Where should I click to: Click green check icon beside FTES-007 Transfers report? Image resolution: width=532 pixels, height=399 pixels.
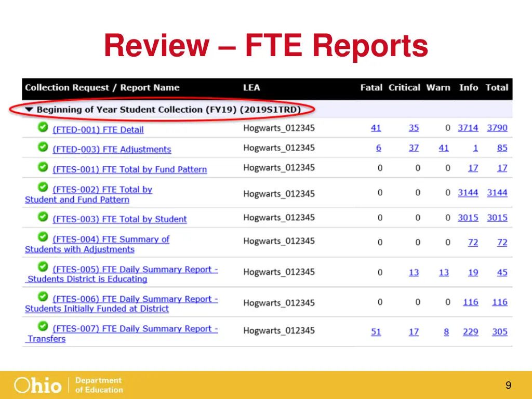43,326
